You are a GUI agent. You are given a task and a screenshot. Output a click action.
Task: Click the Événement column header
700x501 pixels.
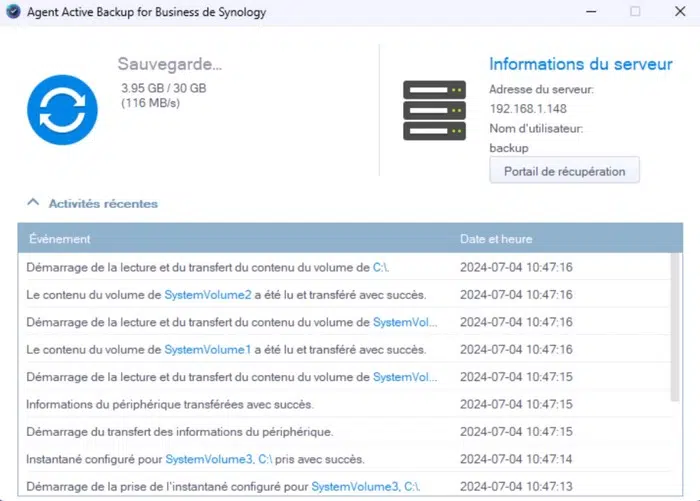[x=60, y=239]
